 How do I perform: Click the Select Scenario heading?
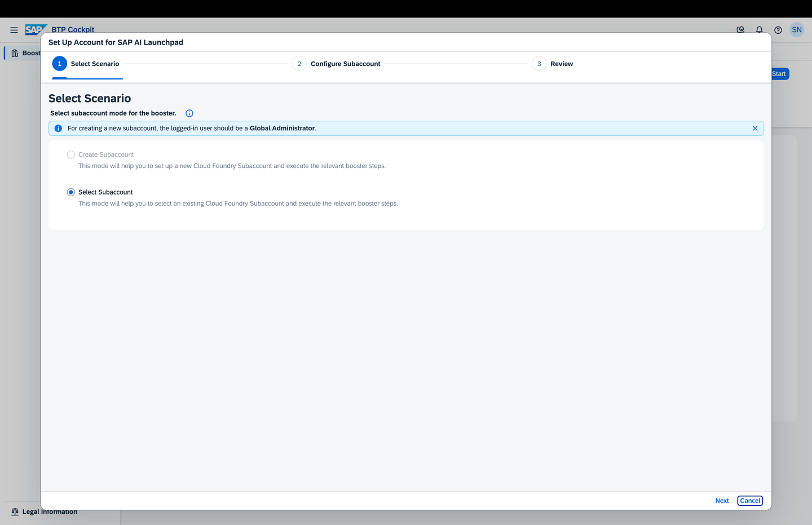click(x=90, y=99)
